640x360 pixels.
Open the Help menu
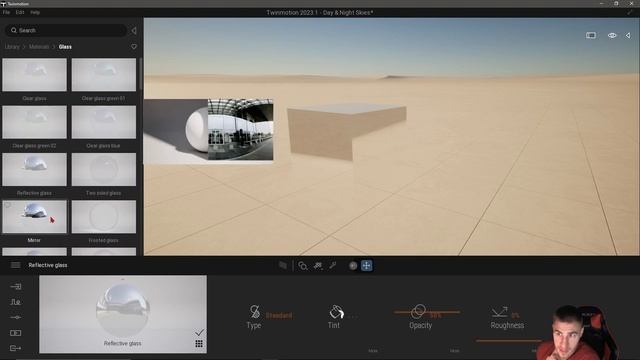[x=35, y=13]
